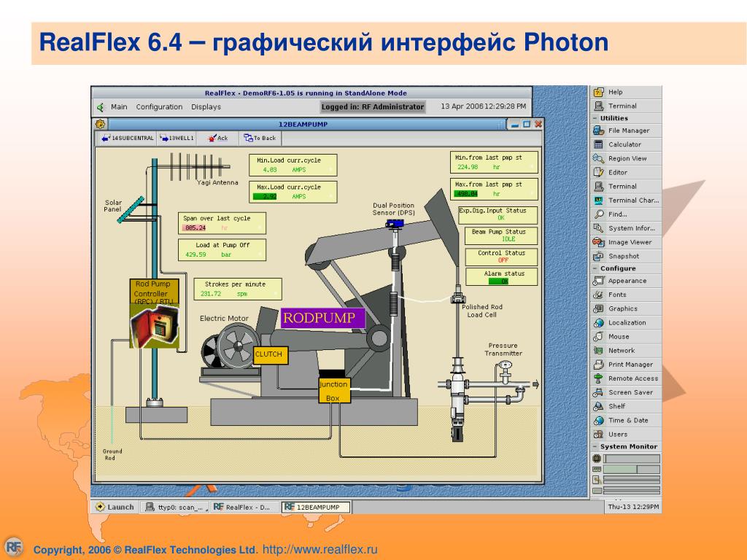Open Help in the shelf panel
This screenshot has height=560, width=747.
coord(626,92)
